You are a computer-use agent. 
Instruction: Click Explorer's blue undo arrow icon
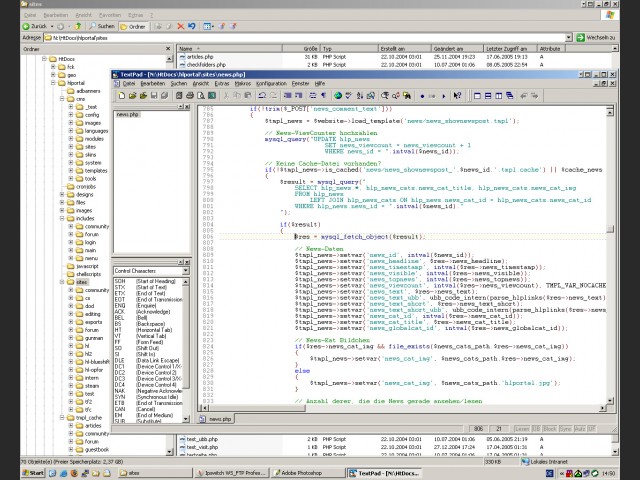tap(191, 26)
